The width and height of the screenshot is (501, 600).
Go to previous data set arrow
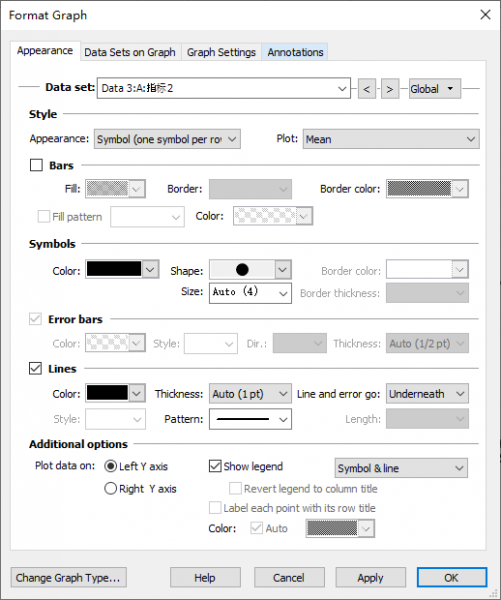[x=367, y=89]
